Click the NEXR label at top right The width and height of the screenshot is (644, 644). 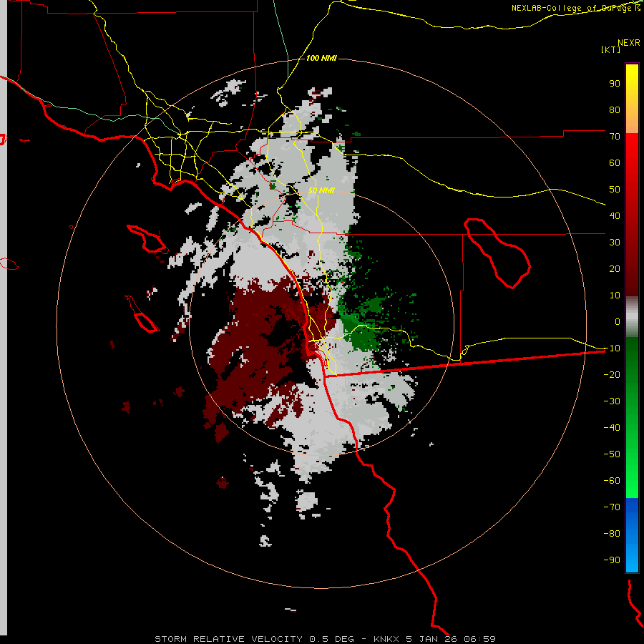point(629,43)
